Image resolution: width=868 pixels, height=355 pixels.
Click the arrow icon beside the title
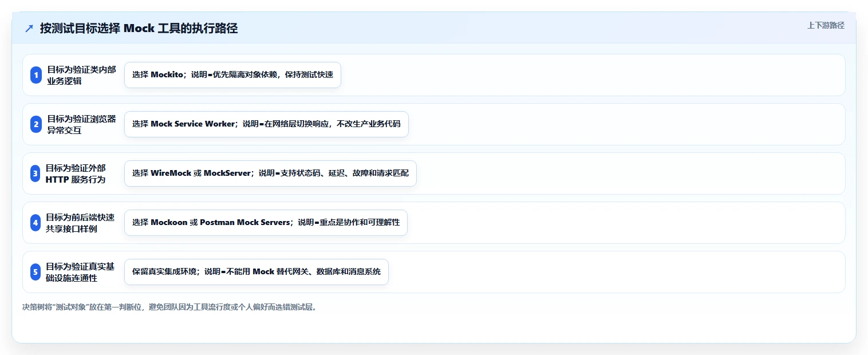pyautogui.click(x=29, y=29)
